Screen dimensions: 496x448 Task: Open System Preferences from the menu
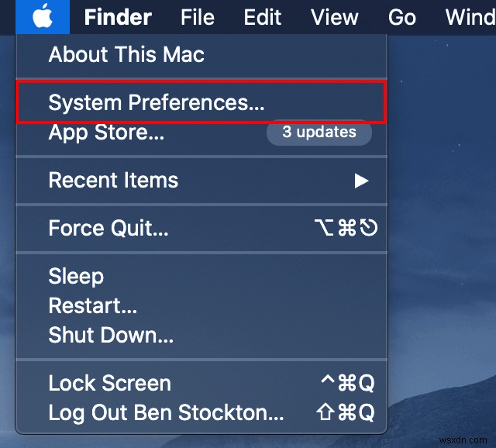pos(157,103)
